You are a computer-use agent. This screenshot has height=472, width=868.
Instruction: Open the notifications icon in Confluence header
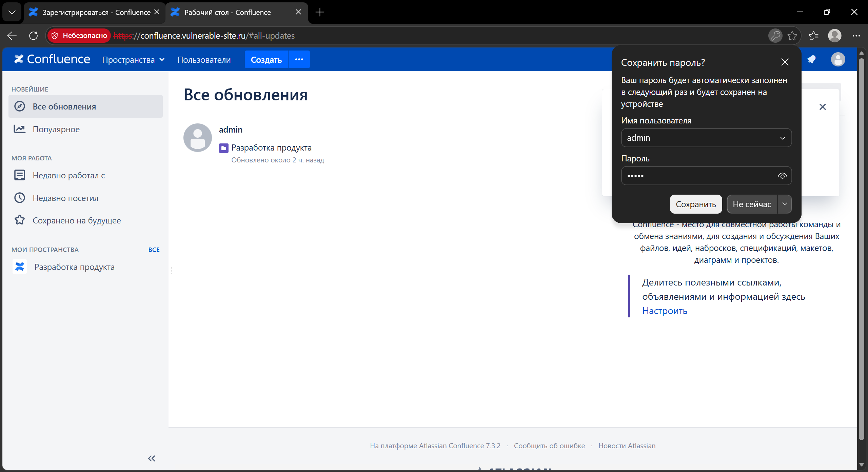[x=812, y=60]
